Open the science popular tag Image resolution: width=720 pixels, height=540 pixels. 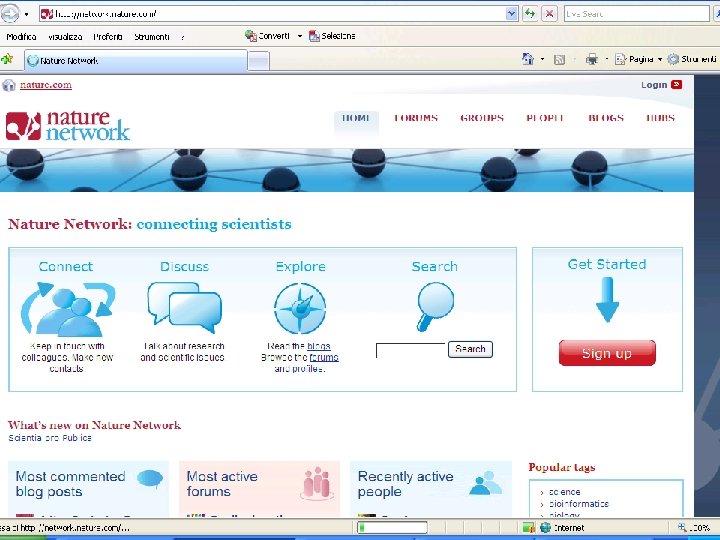564,492
